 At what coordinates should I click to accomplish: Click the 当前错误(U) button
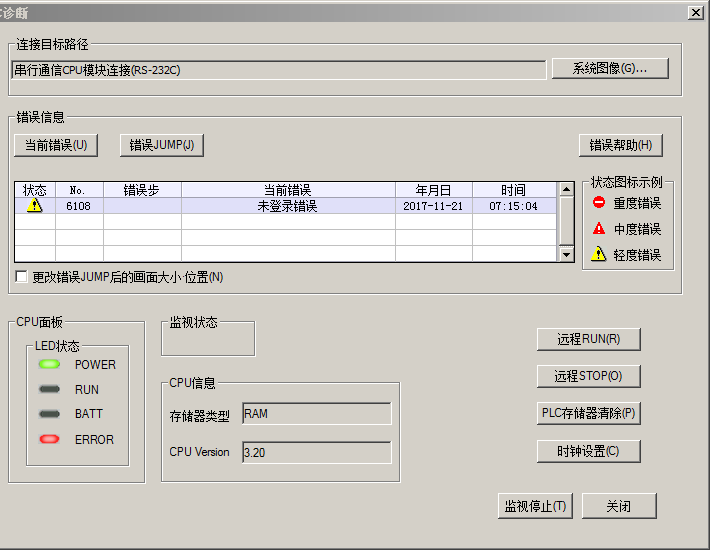pyautogui.click(x=56, y=145)
